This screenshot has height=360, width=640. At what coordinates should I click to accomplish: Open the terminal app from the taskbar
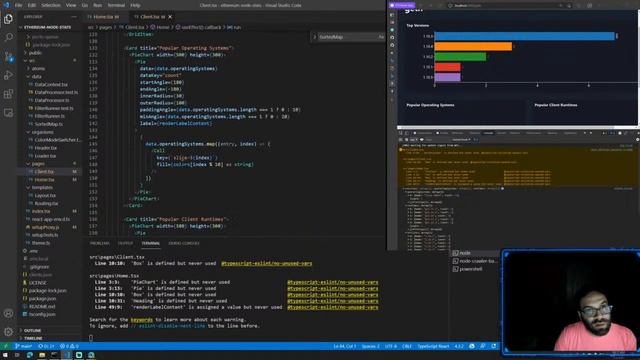(54, 355)
